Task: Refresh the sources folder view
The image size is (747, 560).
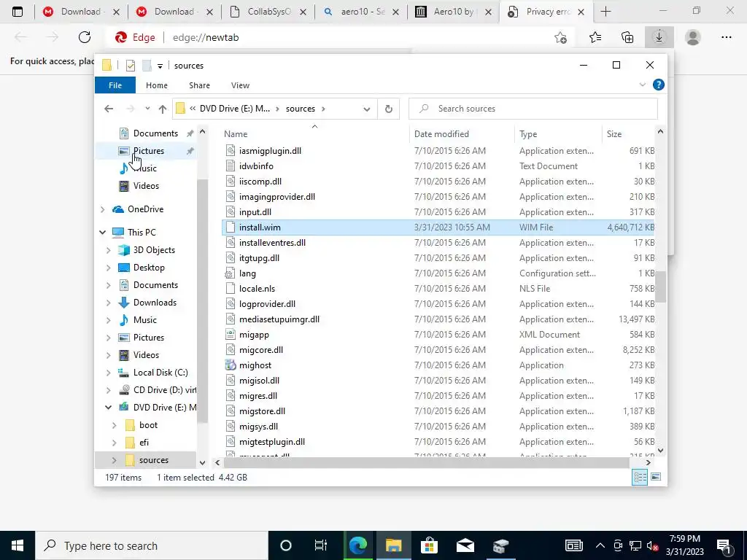Action: pyautogui.click(x=389, y=109)
